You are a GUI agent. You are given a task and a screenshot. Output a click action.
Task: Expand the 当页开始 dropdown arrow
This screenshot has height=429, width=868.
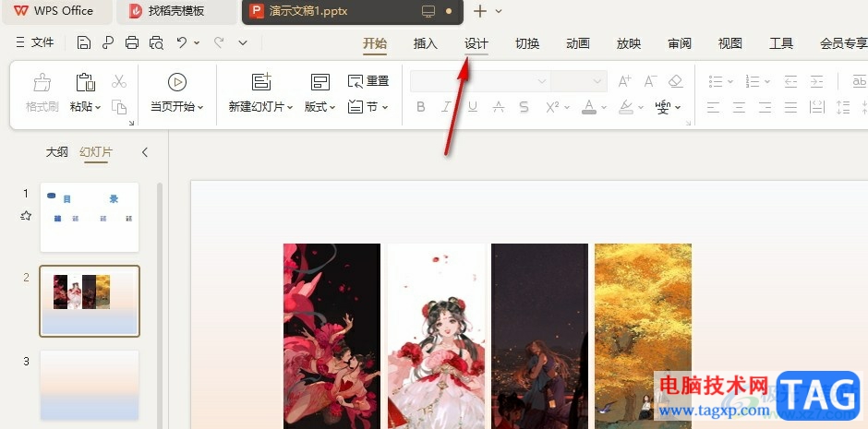(200, 107)
